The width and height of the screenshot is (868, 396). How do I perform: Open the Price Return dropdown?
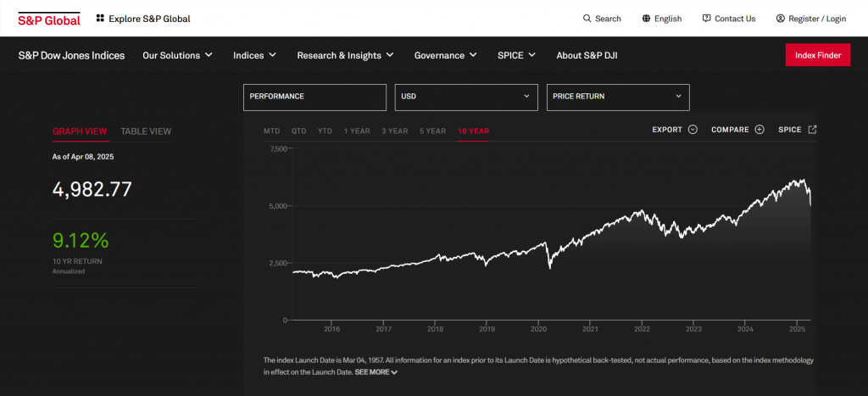pos(618,97)
